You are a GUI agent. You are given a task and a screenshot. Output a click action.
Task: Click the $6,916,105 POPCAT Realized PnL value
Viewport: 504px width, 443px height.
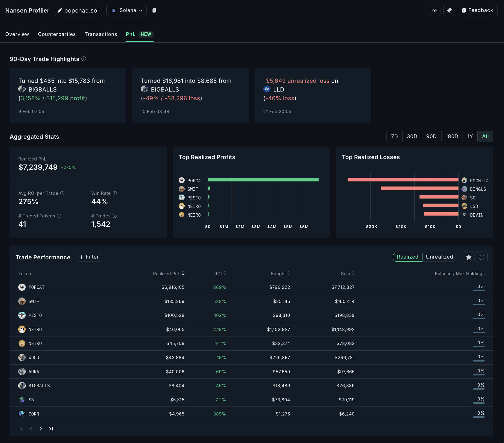point(173,287)
